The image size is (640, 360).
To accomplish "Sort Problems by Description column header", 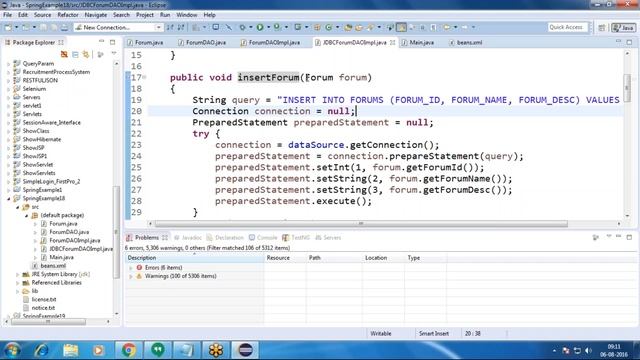I will (x=194, y=258).
